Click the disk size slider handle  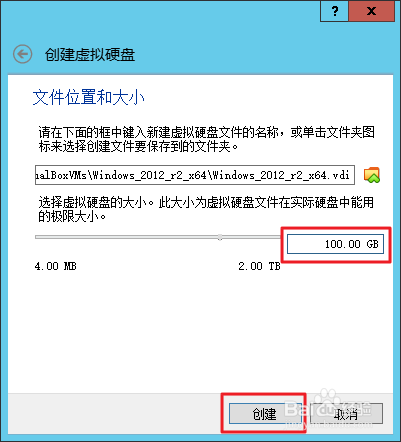[x=220, y=237]
